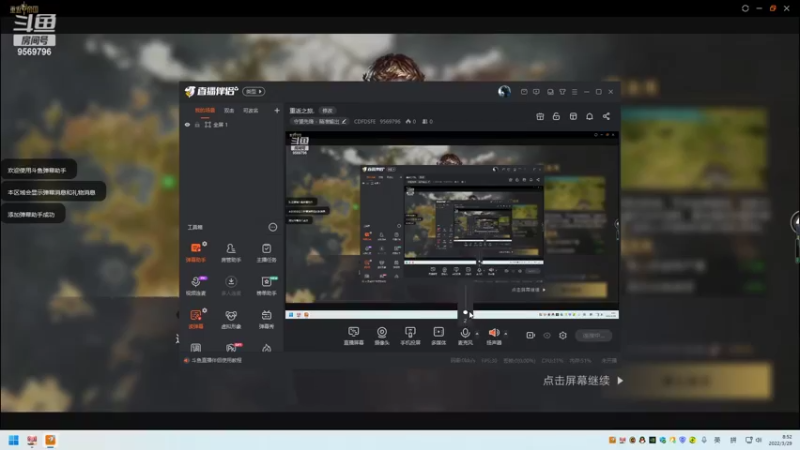The height and width of the screenshot is (450, 800).
Task: Click the user avatar in the title bar
Action: pyautogui.click(x=504, y=91)
